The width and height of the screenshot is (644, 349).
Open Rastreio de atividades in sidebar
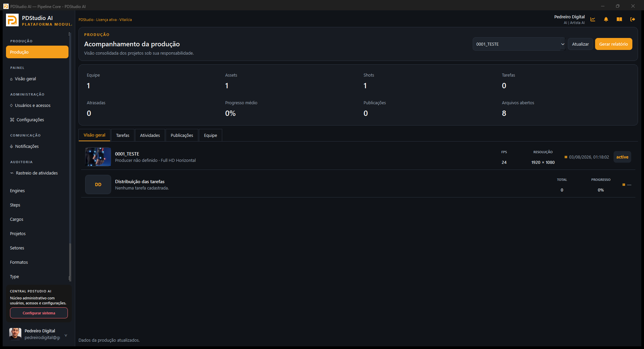37,173
